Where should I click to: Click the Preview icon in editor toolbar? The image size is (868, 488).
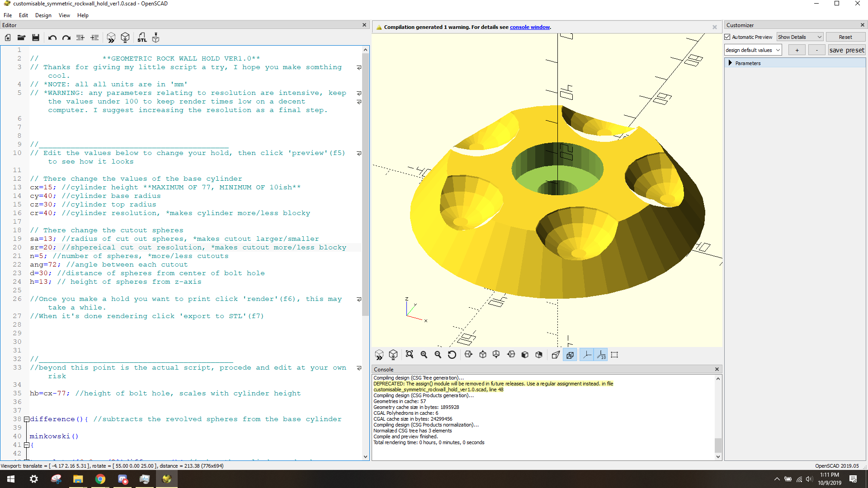coord(111,38)
